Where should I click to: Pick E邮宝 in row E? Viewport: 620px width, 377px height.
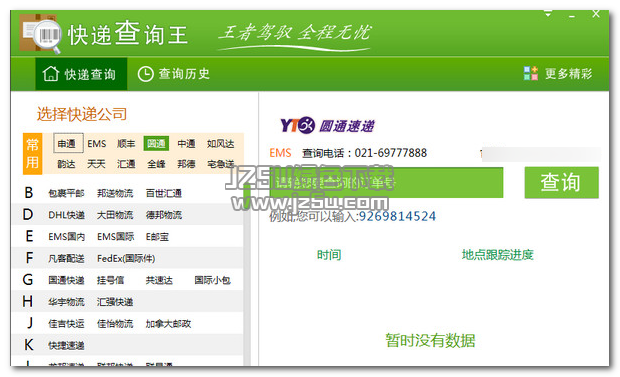coord(157,237)
